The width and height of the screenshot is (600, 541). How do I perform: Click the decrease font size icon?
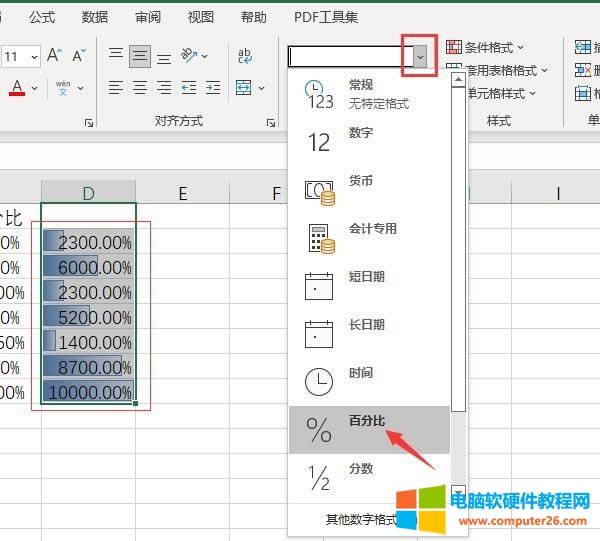(x=79, y=56)
